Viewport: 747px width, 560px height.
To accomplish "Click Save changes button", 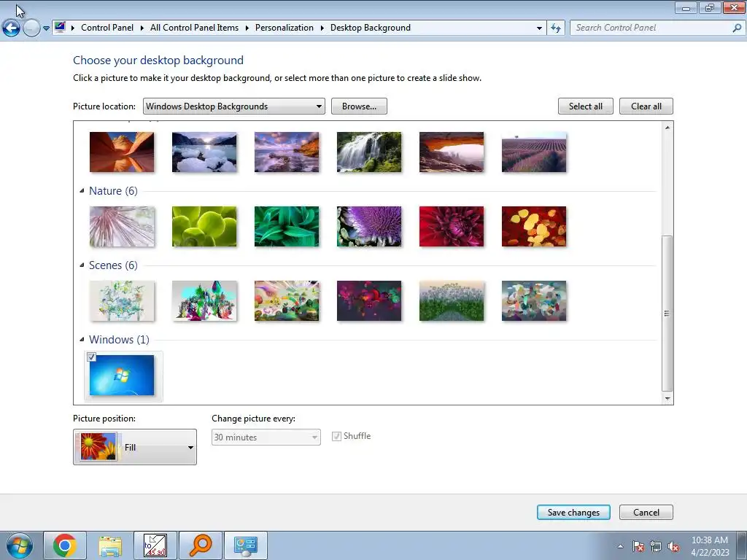I will 573,513.
